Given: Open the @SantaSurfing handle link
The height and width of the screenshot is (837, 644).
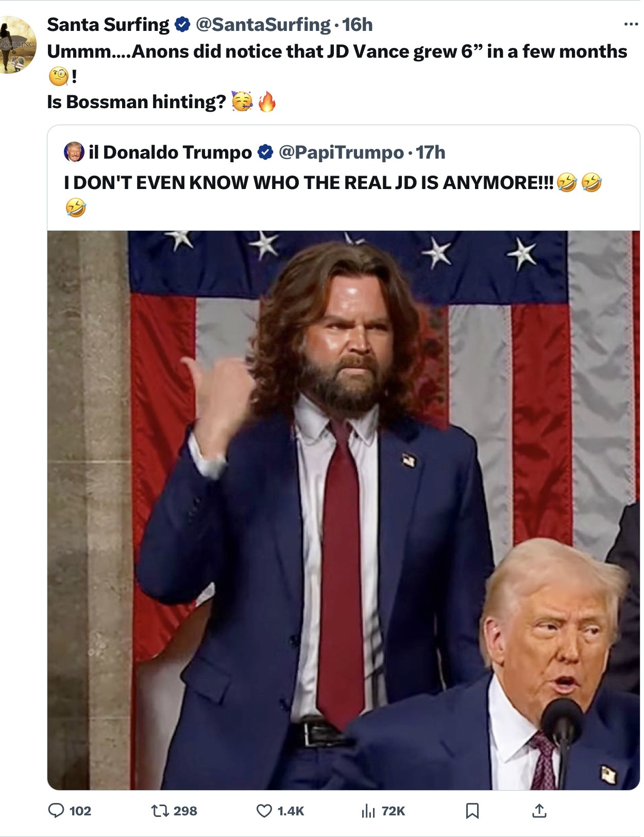Looking at the screenshot, I should [x=263, y=24].
